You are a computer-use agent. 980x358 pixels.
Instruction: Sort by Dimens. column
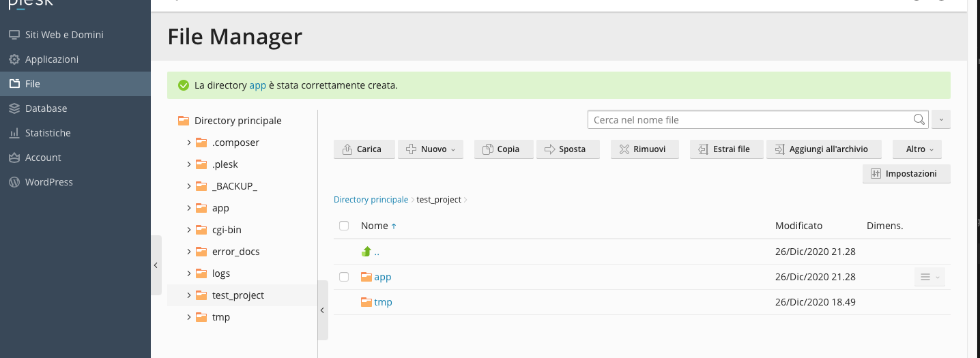pyautogui.click(x=884, y=226)
